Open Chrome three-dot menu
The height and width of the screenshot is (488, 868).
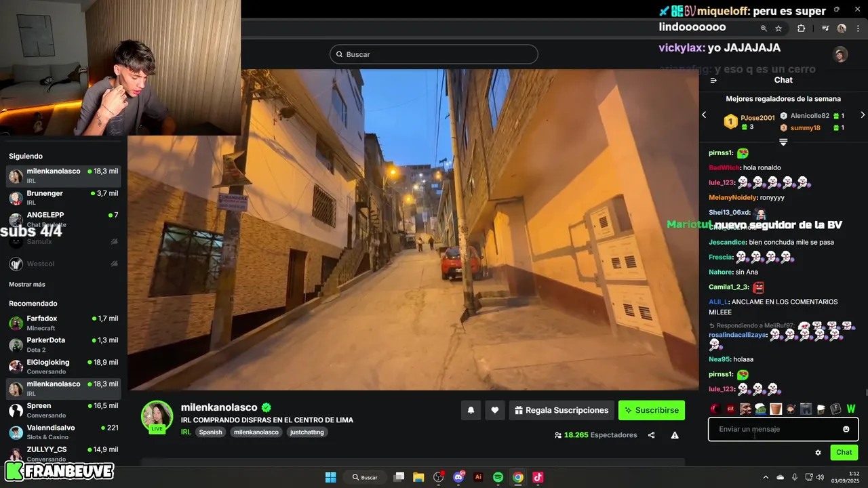[858, 28]
